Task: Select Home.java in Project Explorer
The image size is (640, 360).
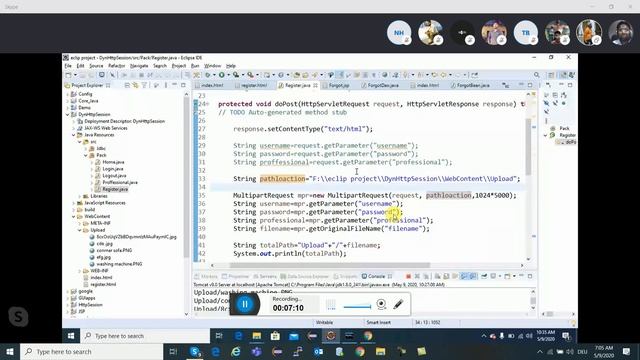Action: (113, 162)
